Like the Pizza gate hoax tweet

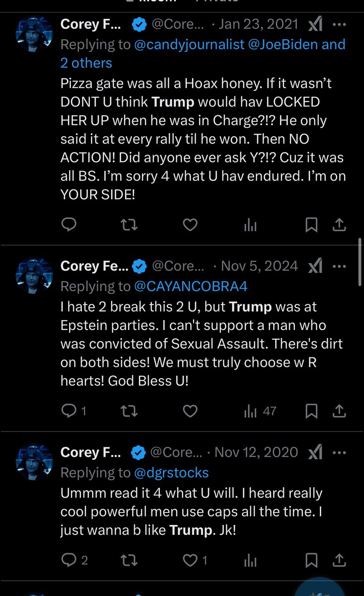(190, 225)
